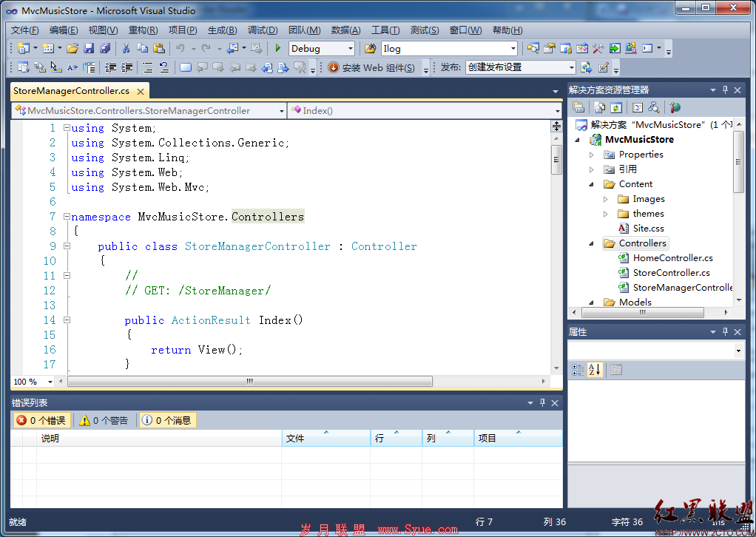This screenshot has height=537, width=756.
Task: Sort the error list by 说明 column
Action: click(159, 438)
